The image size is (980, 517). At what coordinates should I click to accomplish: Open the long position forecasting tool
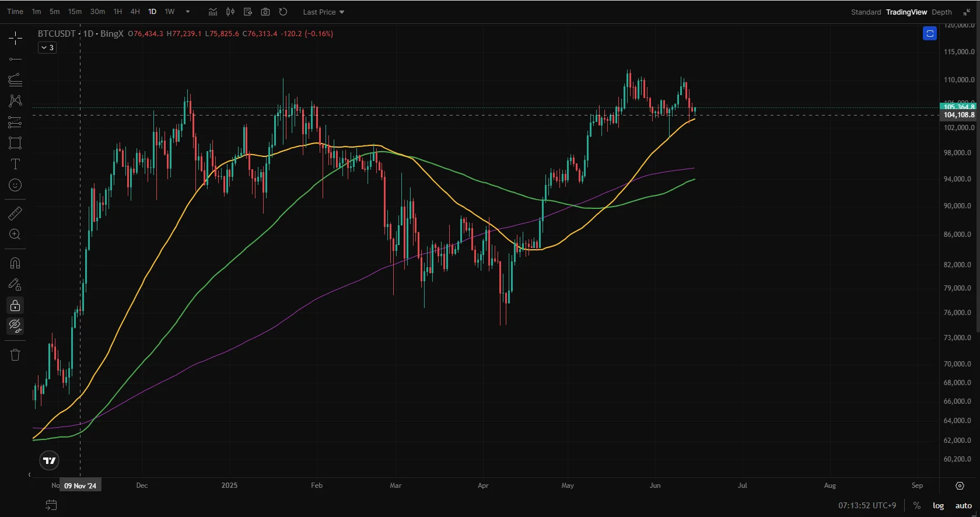click(x=15, y=122)
